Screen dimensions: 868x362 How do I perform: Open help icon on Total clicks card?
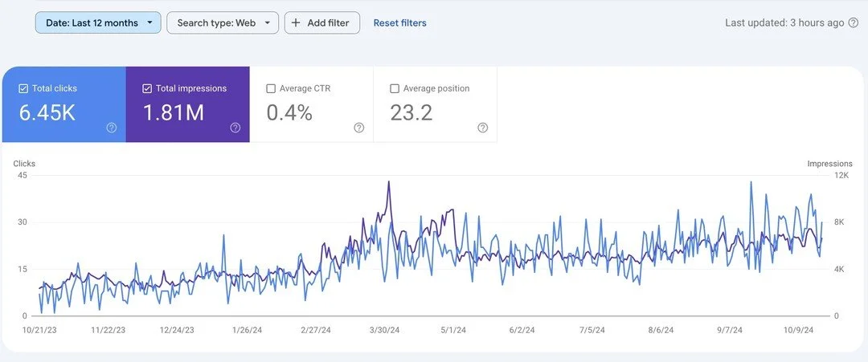pos(111,128)
